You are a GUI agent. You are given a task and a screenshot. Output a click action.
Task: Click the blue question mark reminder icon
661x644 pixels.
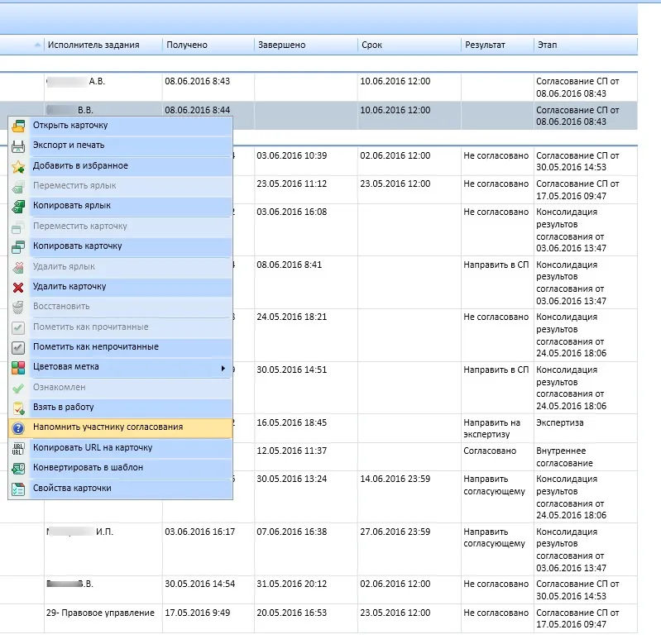coord(18,427)
